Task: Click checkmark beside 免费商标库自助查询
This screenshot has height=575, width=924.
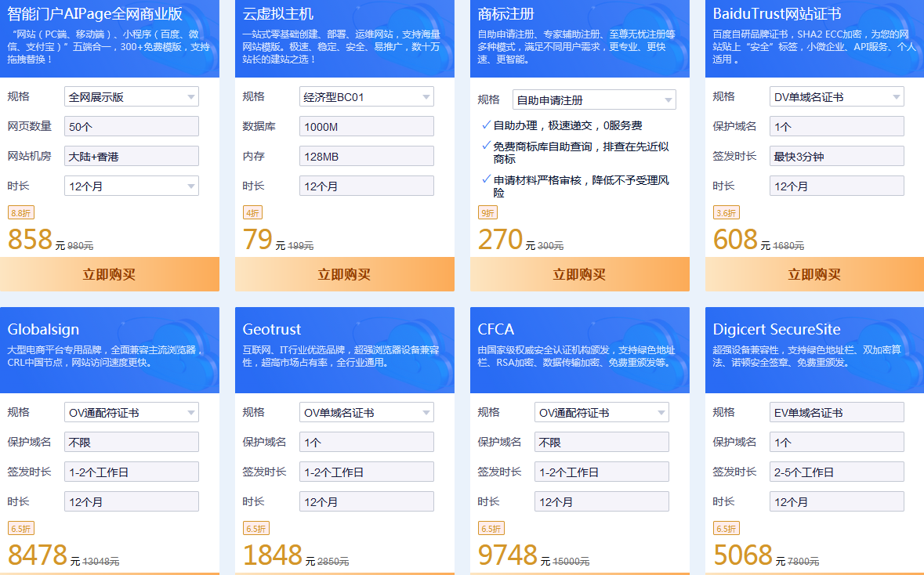Action: (x=486, y=146)
